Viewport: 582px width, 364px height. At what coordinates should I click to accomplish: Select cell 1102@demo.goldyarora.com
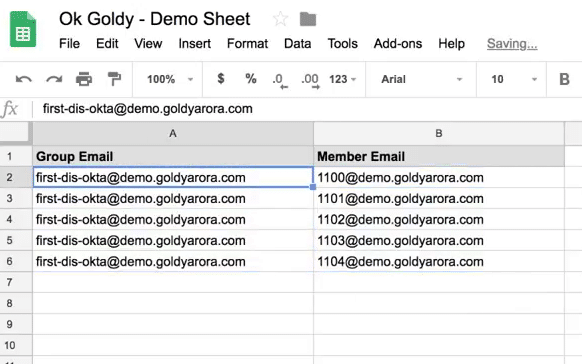point(439,219)
